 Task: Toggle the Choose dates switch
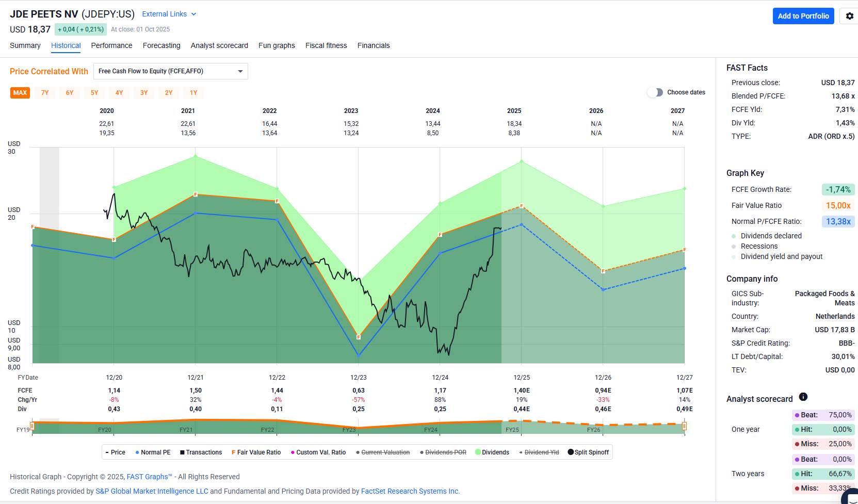tap(655, 92)
